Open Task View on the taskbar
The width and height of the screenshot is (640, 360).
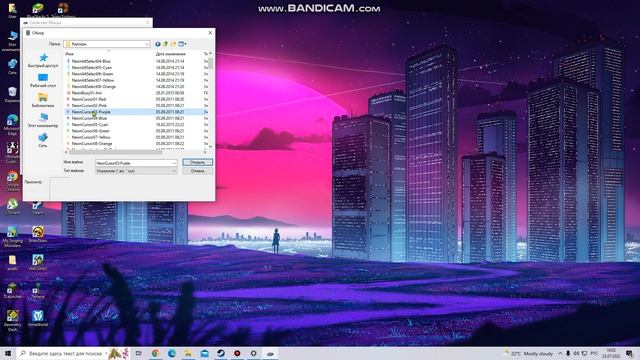click(x=139, y=353)
